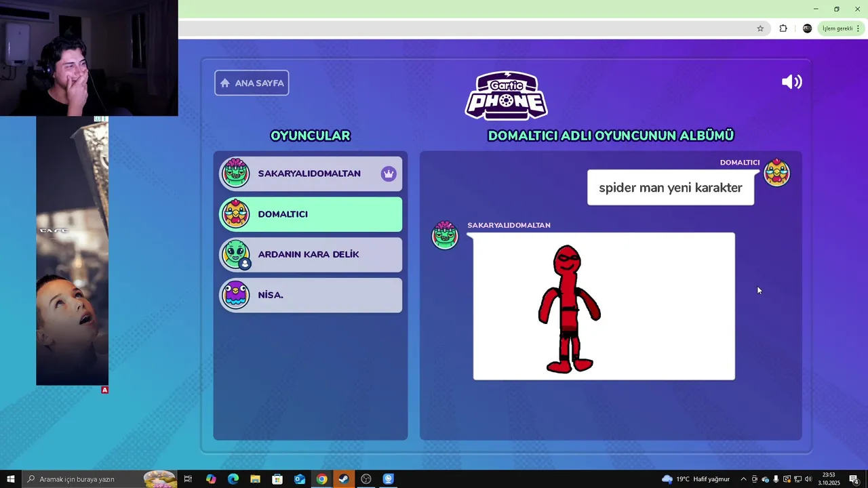The width and height of the screenshot is (868, 488).
Task: Open the blue app icon right of OBS
Action: tap(388, 479)
